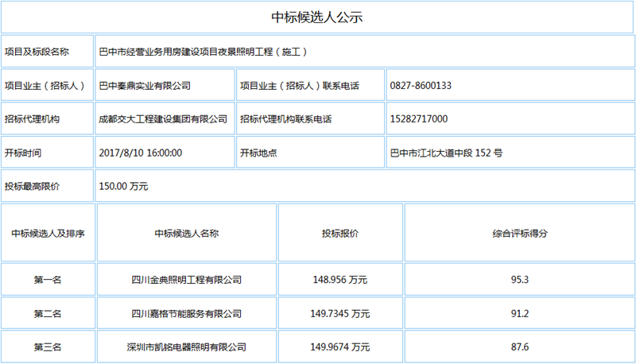Click column header 中标候选人名称
Image resolution: width=636 pixels, height=364 pixels.
(x=187, y=233)
